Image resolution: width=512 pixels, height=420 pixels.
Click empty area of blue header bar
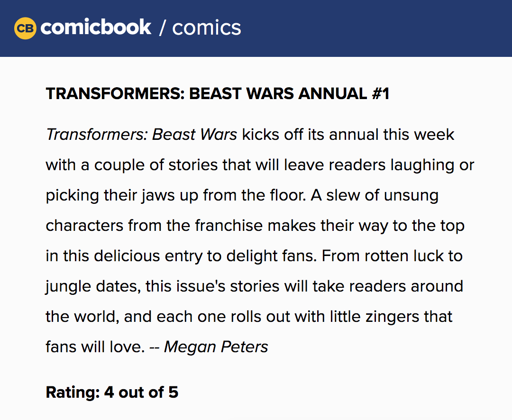375,28
